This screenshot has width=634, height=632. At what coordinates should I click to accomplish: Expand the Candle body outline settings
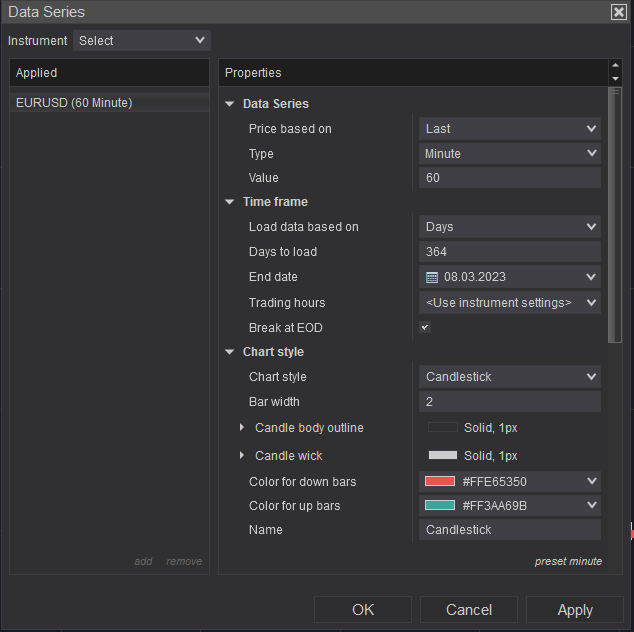242,428
